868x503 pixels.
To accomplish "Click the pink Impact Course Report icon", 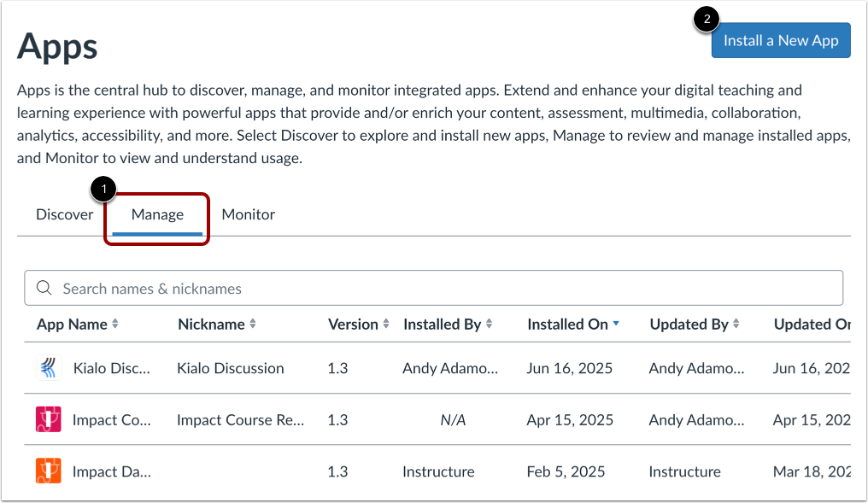I will 49,420.
